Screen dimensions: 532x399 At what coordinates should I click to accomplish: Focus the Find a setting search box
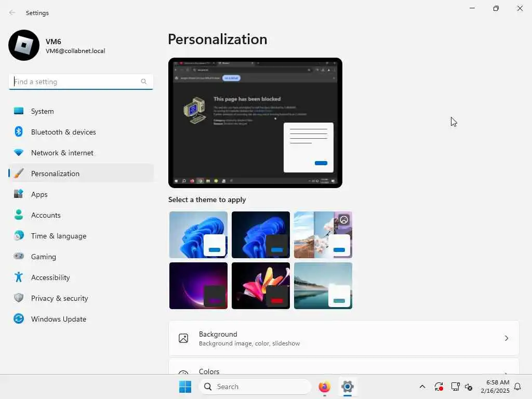coord(81,82)
